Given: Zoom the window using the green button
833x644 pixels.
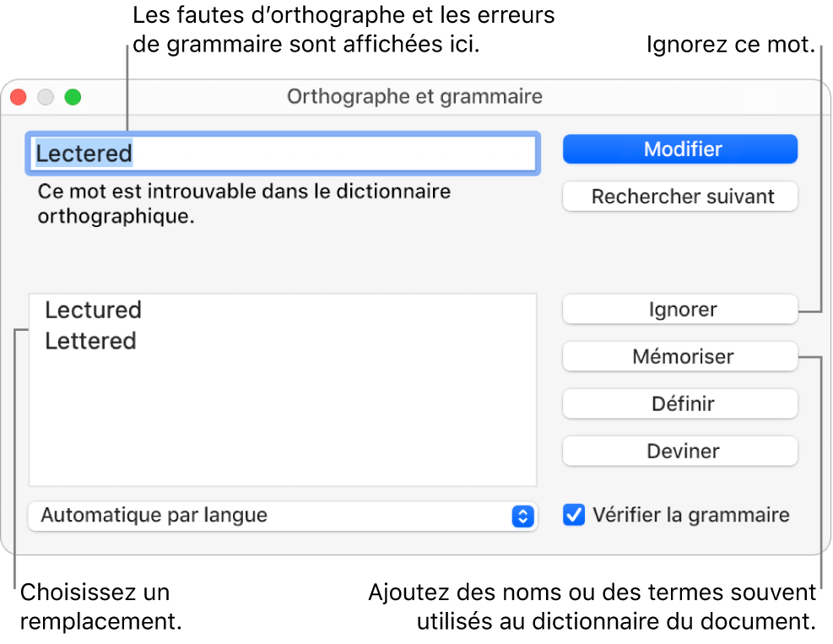Looking at the screenshot, I should tap(73, 97).
